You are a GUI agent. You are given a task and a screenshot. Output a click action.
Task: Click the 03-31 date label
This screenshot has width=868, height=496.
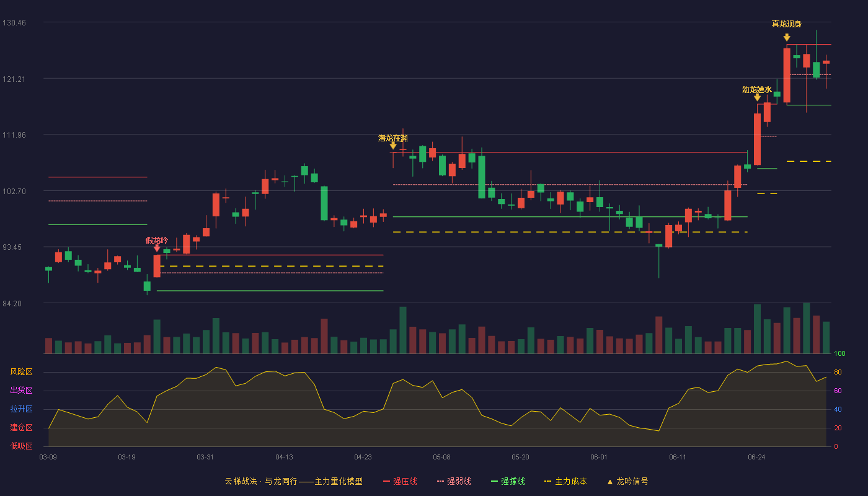(x=205, y=457)
